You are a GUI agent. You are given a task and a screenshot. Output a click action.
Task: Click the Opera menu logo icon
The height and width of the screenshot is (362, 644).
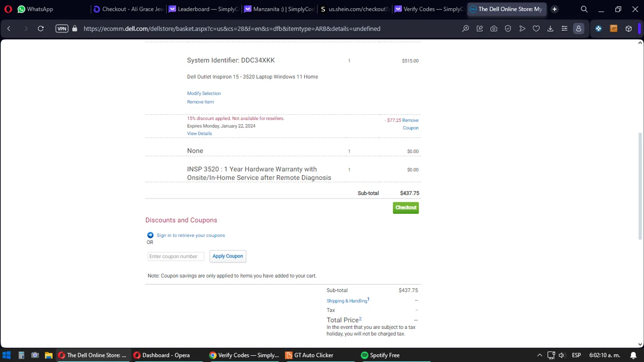click(x=8, y=9)
